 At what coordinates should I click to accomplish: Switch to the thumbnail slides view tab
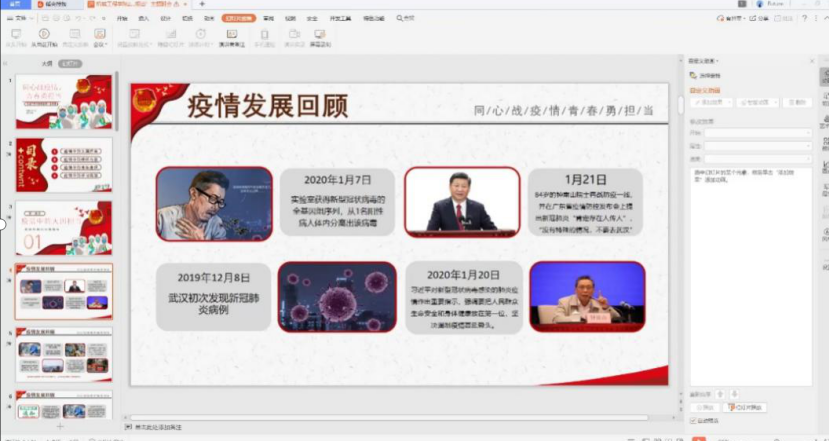pos(71,63)
